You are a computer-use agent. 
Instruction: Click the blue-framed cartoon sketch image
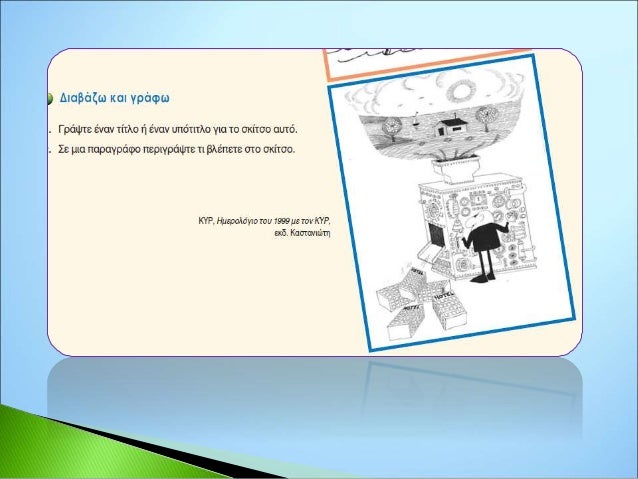(x=451, y=203)
